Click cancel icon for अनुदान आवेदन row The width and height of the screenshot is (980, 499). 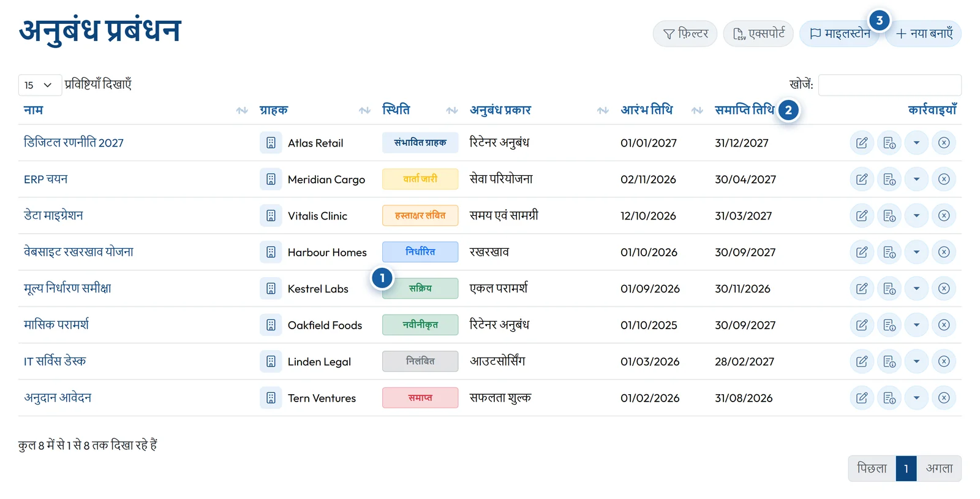coord(944,398)
